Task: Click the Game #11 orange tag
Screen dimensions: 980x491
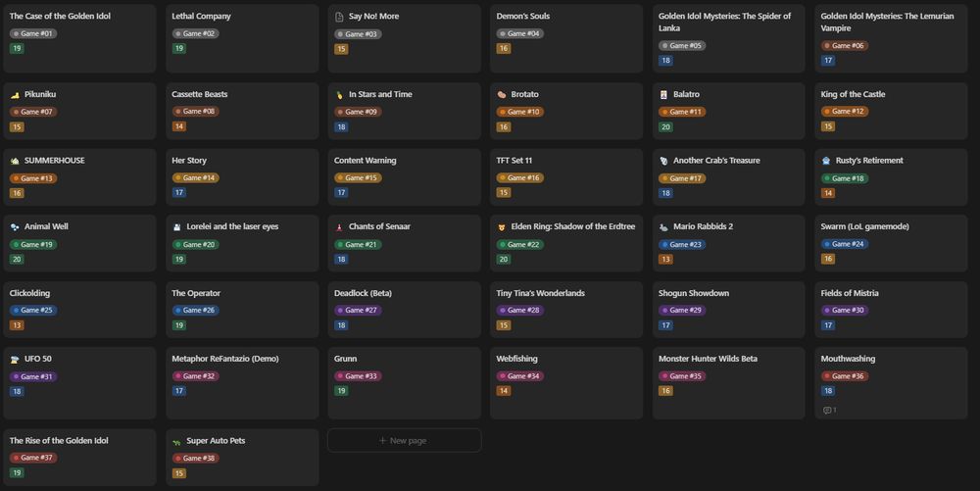Action: coord(682,112)
